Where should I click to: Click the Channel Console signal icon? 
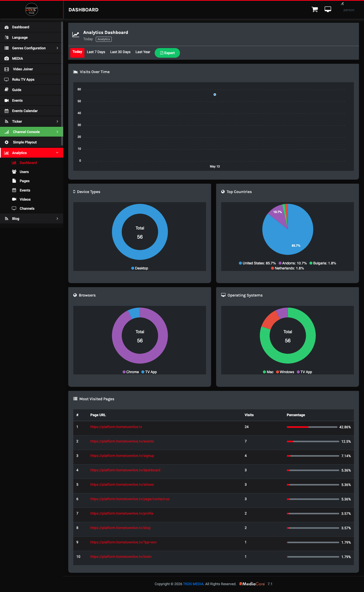[7, 132]
